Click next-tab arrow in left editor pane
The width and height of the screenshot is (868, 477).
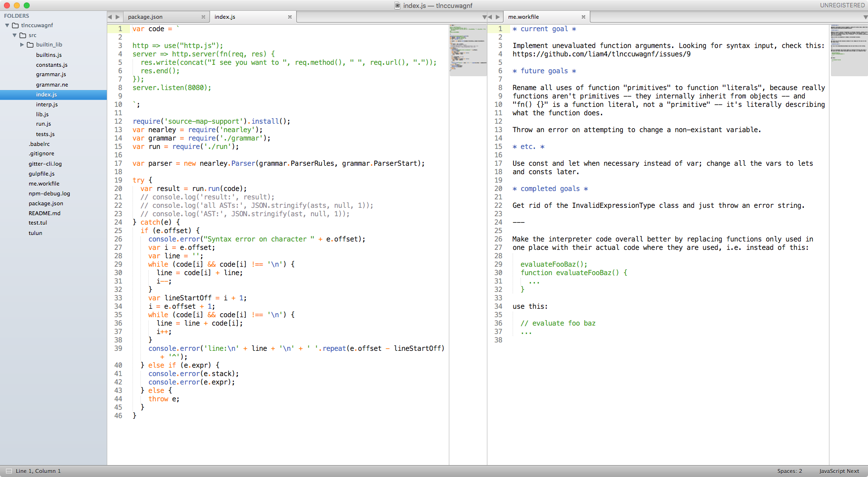point(118,17)
